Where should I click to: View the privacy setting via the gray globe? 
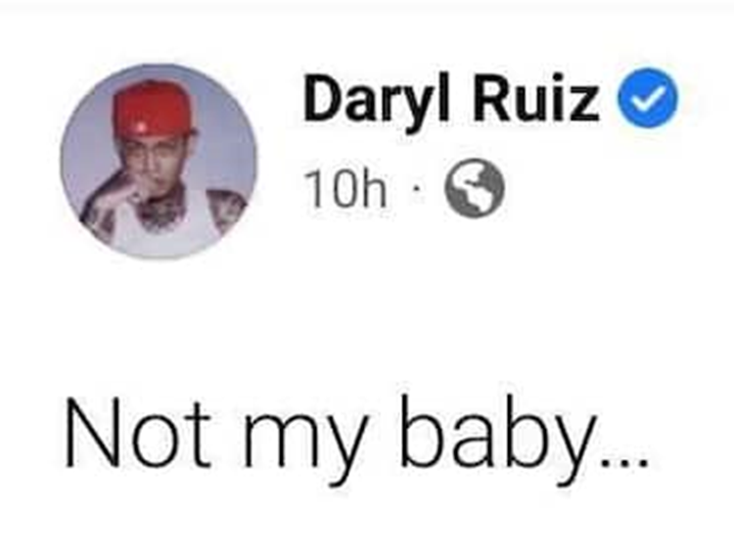coord(475,188)
